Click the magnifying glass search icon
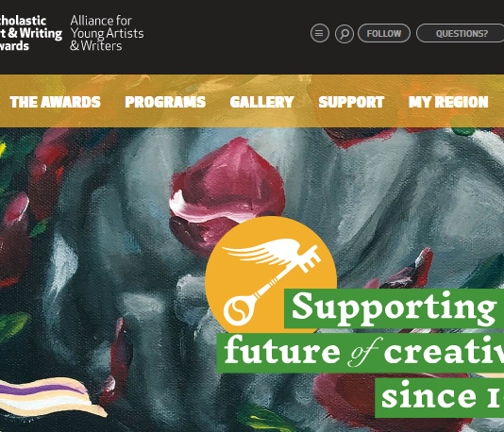 [344, 34]
